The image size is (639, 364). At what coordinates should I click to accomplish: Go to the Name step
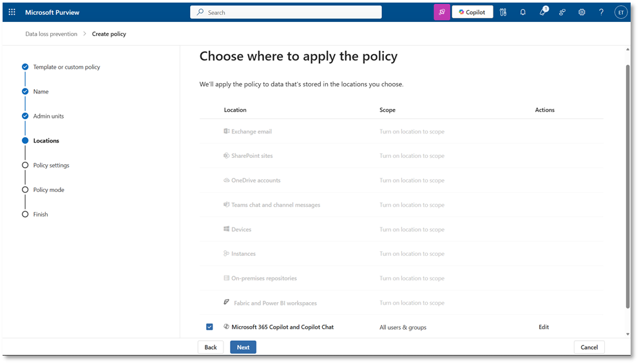point(41,91)
